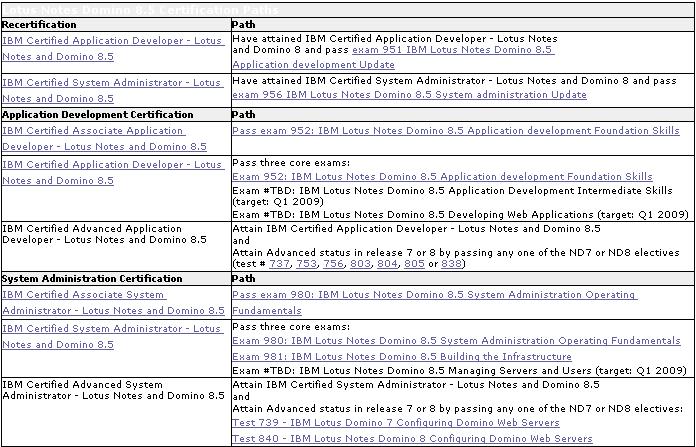This screenshot has width=696, height=447.
Task: Open elective test 805 link
Action: coord(414,264)
